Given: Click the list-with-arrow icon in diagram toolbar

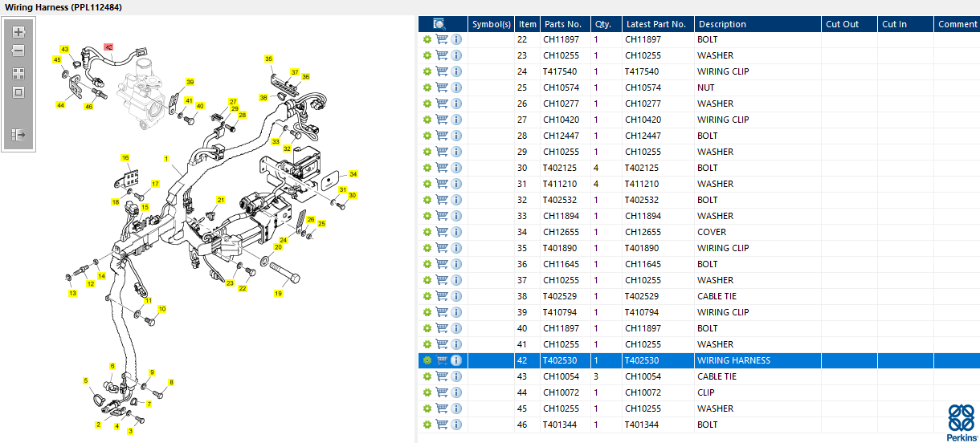Looking at the screenshot, I should pyautogui.click(x=18, y=134).
